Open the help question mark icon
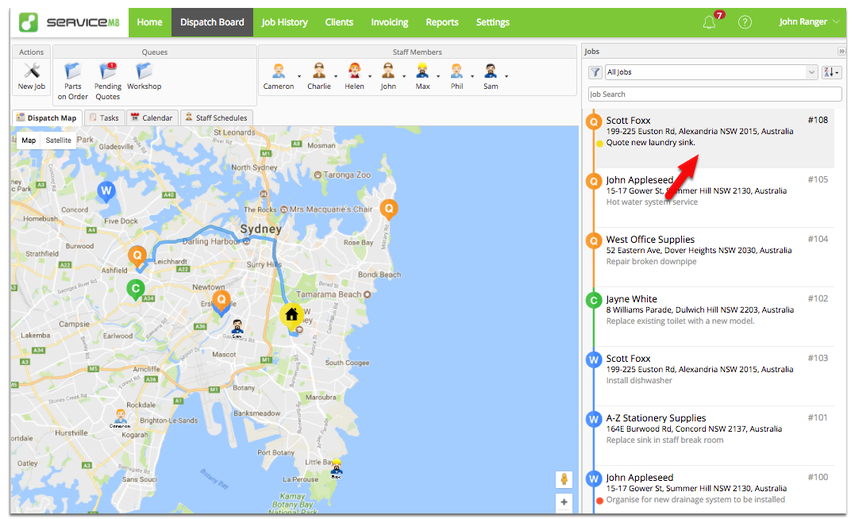This screenshot has width=855, height=519. [745, 22]
